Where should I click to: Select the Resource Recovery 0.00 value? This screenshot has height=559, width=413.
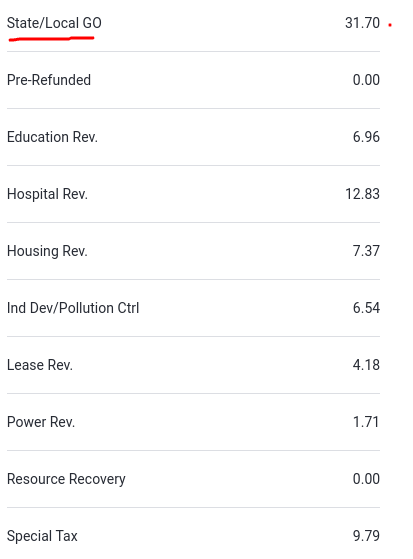click(x=366, y=479)
